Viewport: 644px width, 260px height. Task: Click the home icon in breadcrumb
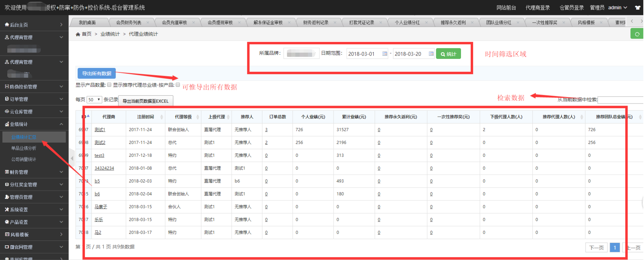click(78, 34)
